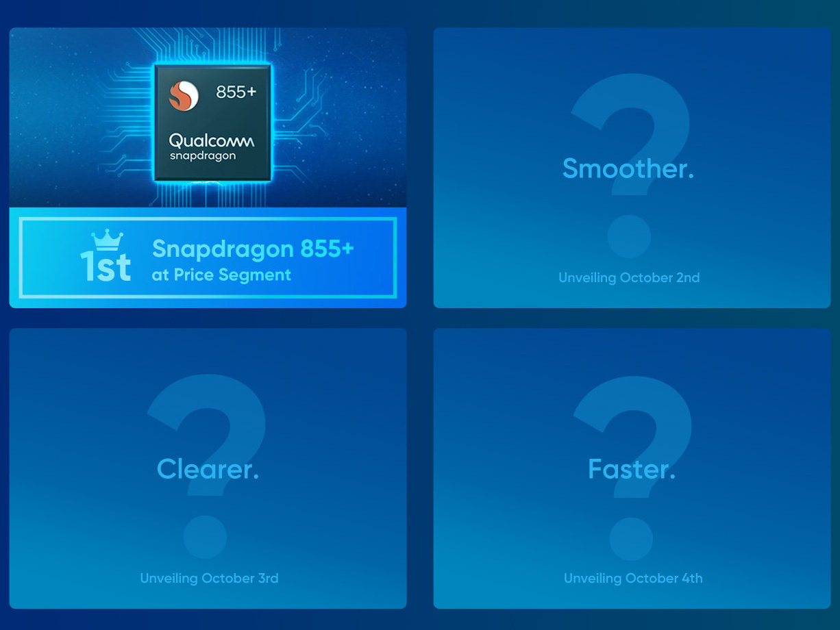The width and height of the screenshot is (840, 630).
Task: Click 'Unveiling October 2nd' text
Action: tap(629, 277)
